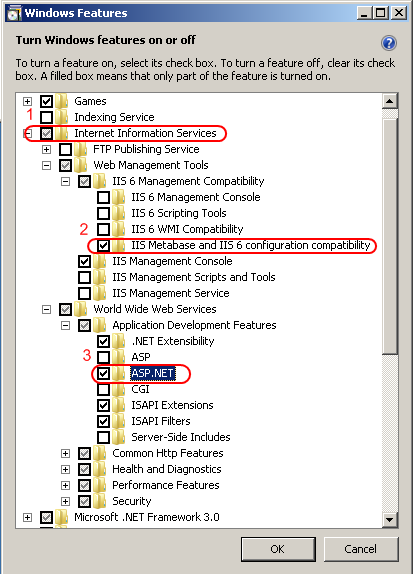Enable IIS Management Scripts and Tools checkbox
Image resolution: width=413 pixels, height=574 pixels.
coord(84,277)
